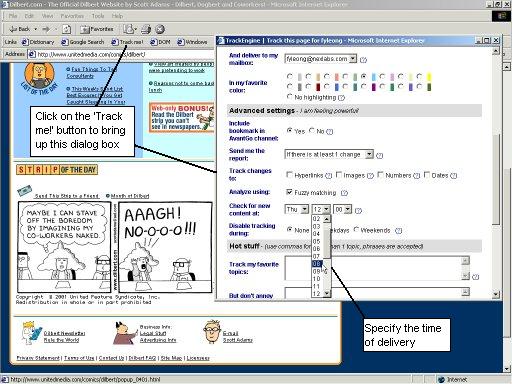
Task: Choose hour 08 in dropdown list
Action: pos(316,264)
